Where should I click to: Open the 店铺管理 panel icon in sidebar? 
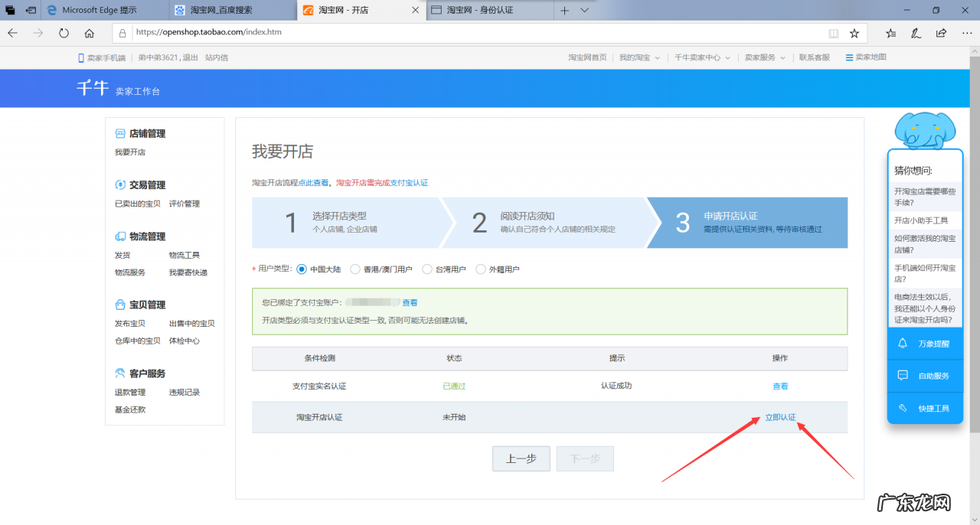(120, 132)
